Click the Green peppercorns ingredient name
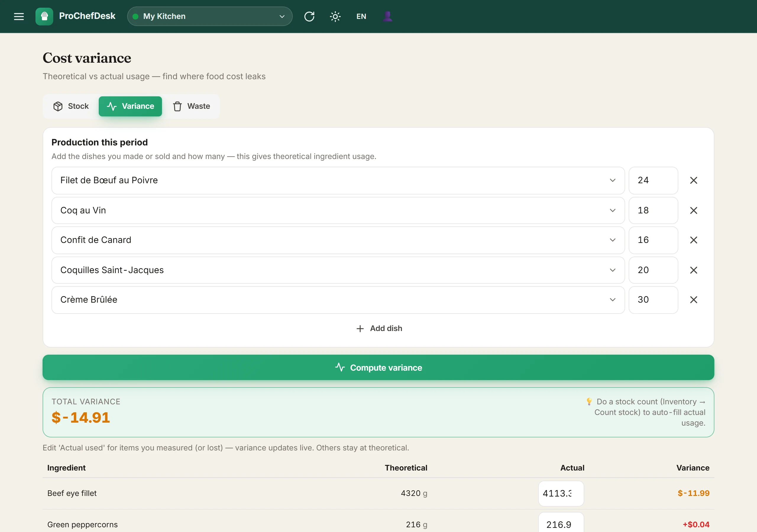This screenshot has width=757, height=532. tap(83, 524)
